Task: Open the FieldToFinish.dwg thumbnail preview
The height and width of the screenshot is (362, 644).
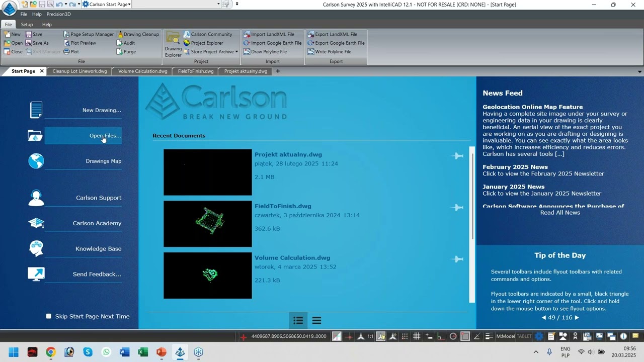Action: point(207,224)
